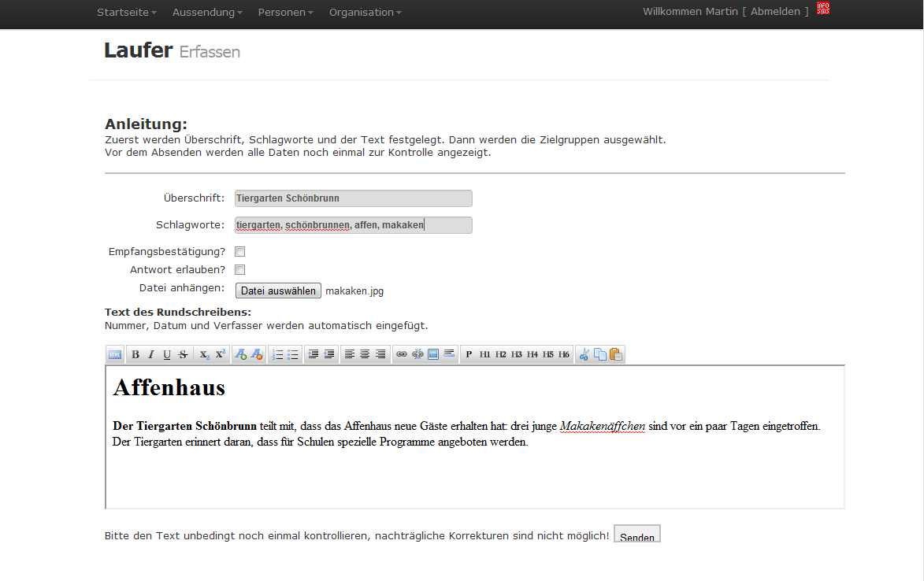This screenshot has width=924, height=581.
Task: Apply italic formatting in editor toolbar
Action: tap(151, 355)
